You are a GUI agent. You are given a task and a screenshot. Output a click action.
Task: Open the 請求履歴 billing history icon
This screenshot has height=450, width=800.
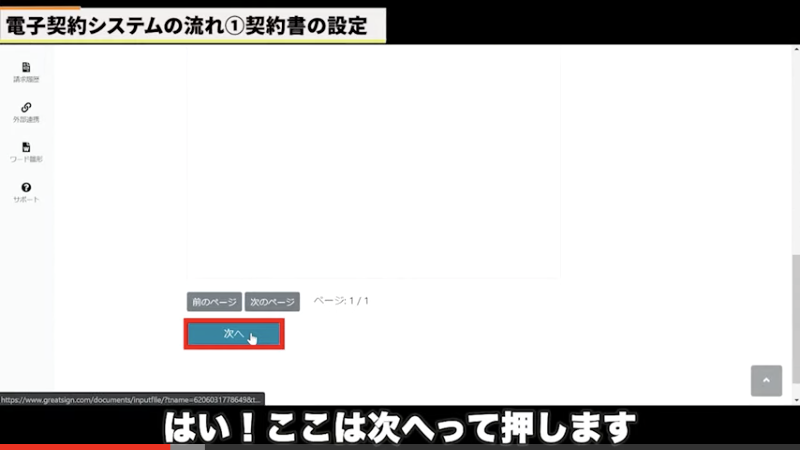click(x=26, y=67)
